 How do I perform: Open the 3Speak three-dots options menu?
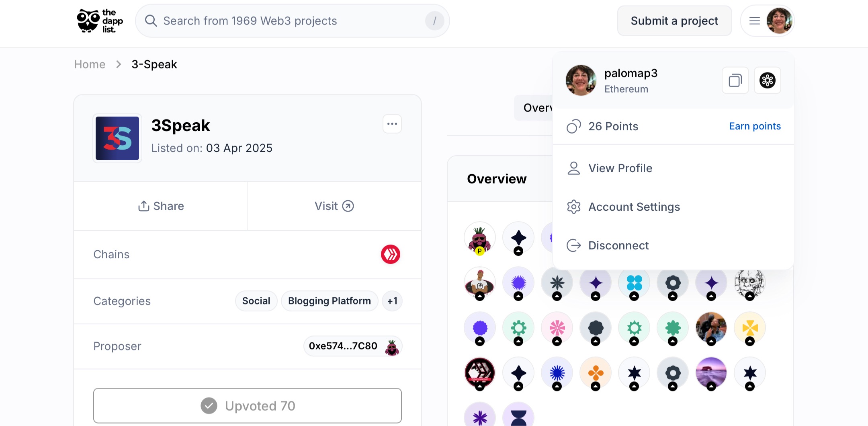(x=392, y=124)
